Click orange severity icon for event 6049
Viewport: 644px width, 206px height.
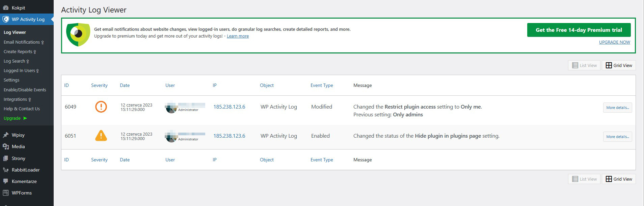click(101, 107)
